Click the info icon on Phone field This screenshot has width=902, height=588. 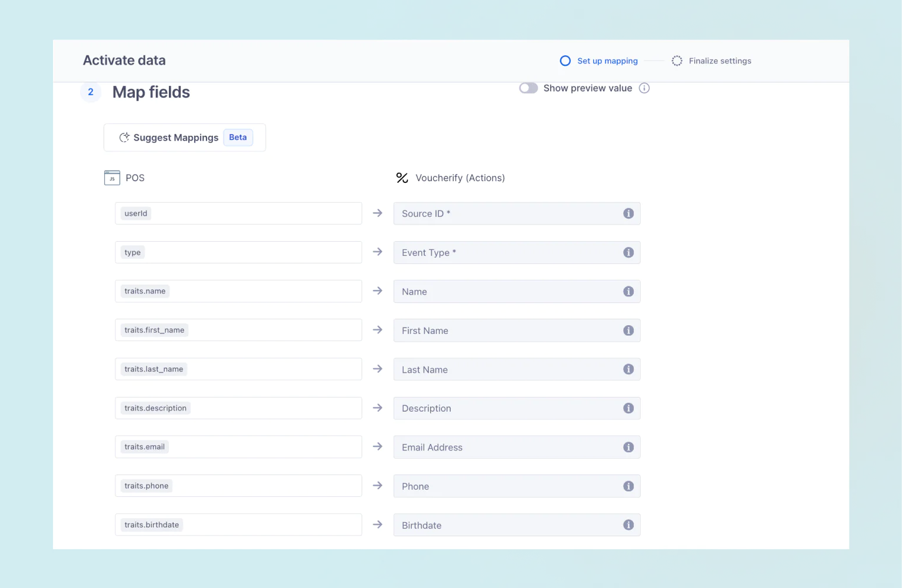click(628, 486)
